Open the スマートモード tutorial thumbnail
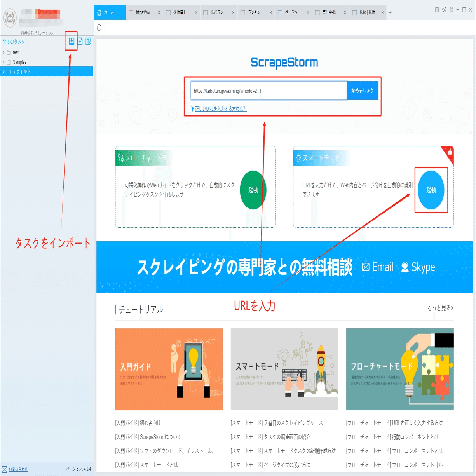The image size is (476, 476). coord(284,369)
